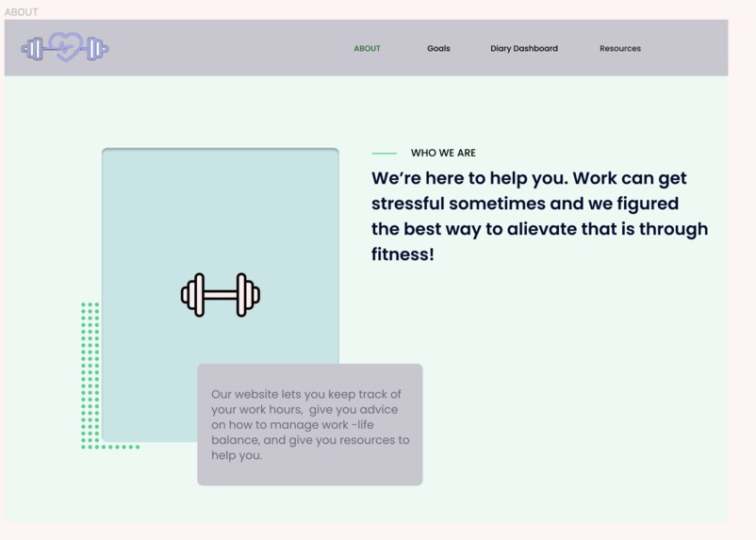Click the barbell heart logo in header
The width and height of the screenshot is (756, 540).
[65, 48]
